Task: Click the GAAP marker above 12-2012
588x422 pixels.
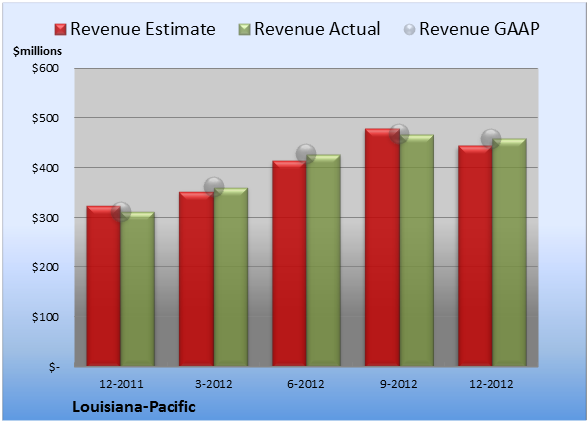Action: (x=491, y=138)
